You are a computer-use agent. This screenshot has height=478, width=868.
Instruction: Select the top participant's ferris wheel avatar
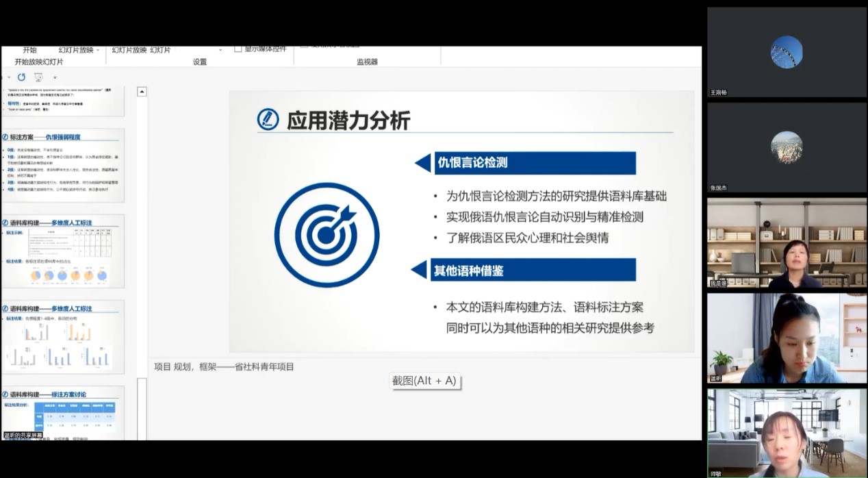[786, 52]
